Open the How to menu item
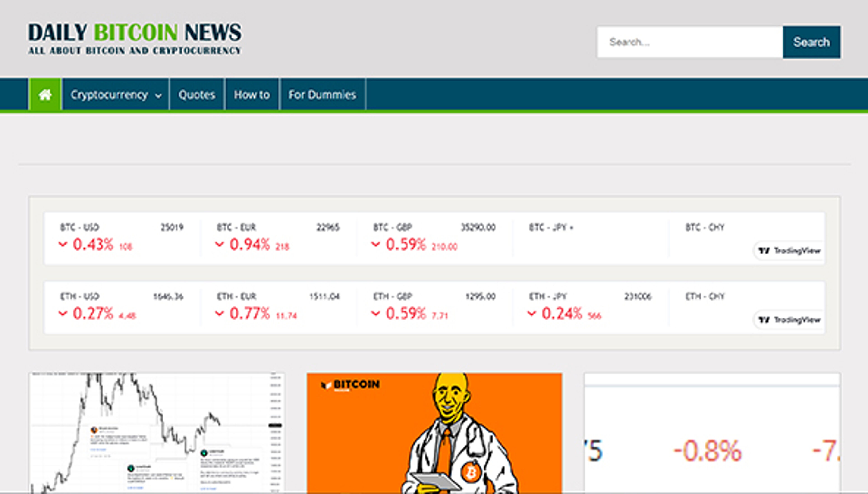 251,95
